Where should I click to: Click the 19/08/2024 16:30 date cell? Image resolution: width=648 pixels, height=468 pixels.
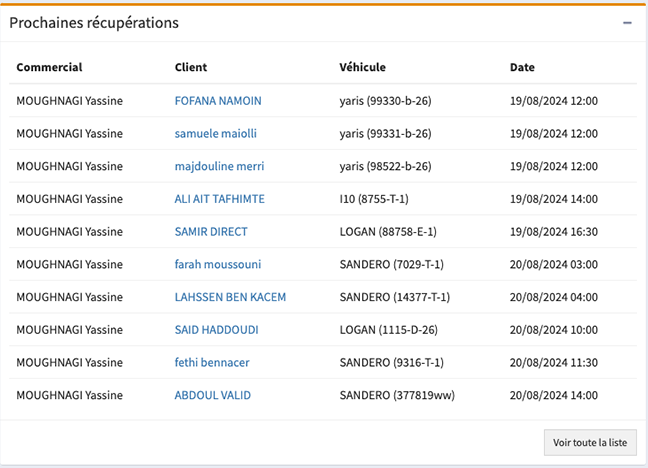(x=554, y=232)
